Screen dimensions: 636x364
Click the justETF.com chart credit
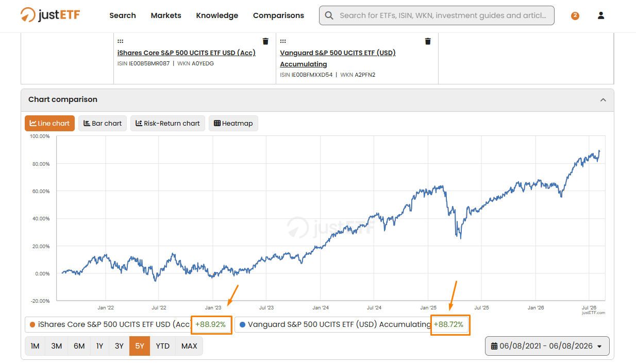click(x=594, y=313)
